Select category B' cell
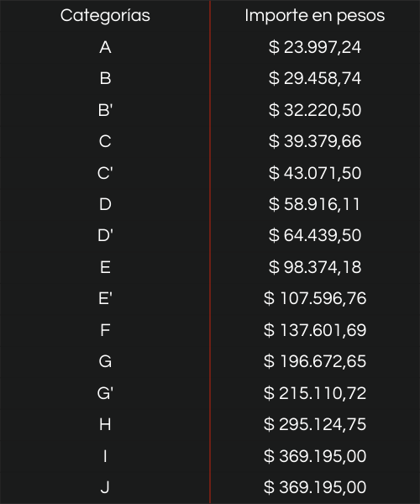This screenshot has width=420, height=504. pyautogui.click(x=105, y=110)
